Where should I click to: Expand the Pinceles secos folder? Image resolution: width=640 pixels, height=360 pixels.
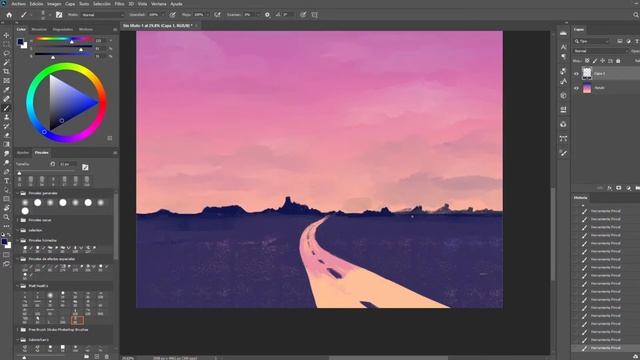coord(18,220)
